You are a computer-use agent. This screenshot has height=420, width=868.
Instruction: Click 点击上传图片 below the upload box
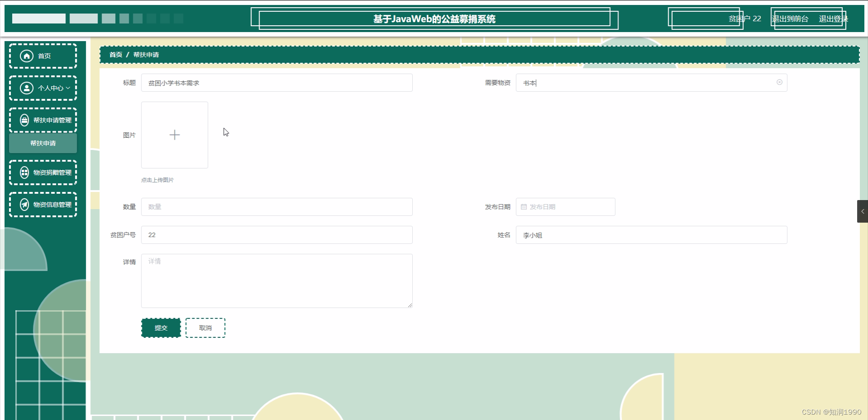(157, 180)
